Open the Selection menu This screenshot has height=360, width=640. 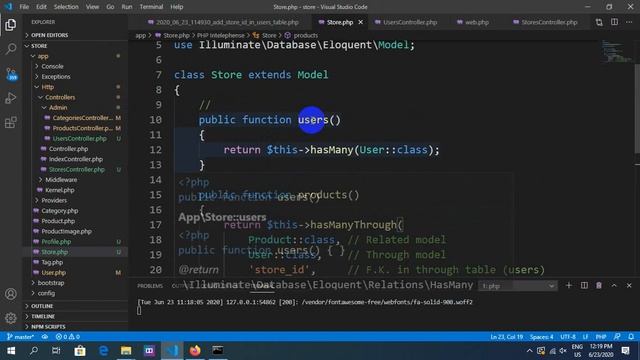click(x=66, y=7)
